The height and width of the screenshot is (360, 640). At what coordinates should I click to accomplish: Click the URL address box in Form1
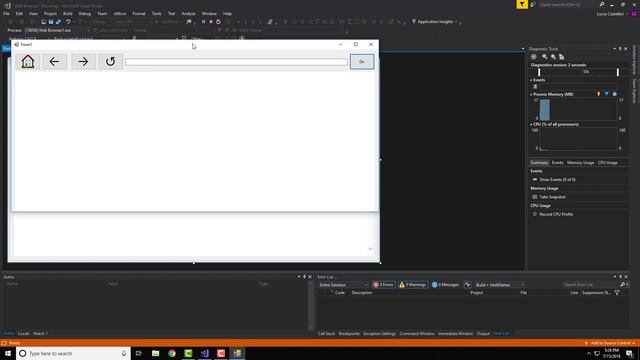point(236,62)
